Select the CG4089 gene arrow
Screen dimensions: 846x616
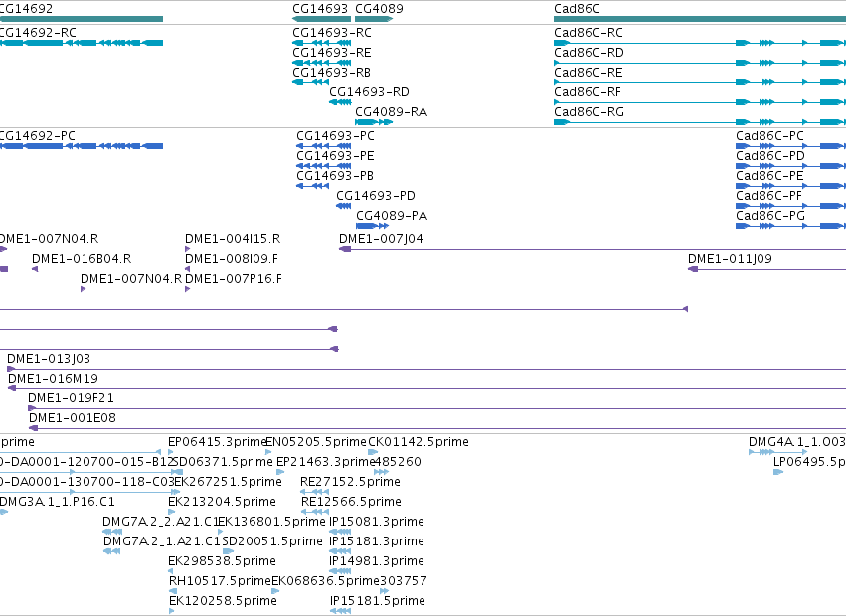374,19
